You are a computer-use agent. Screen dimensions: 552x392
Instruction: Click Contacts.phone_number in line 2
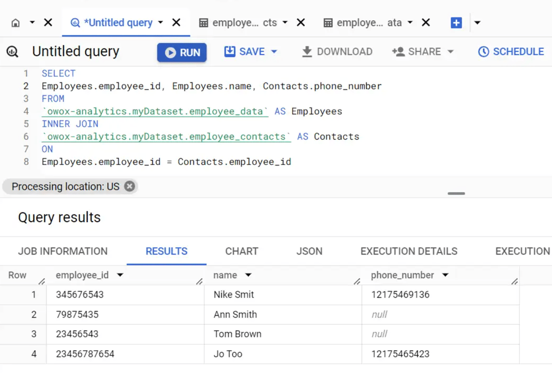[322, 86]
